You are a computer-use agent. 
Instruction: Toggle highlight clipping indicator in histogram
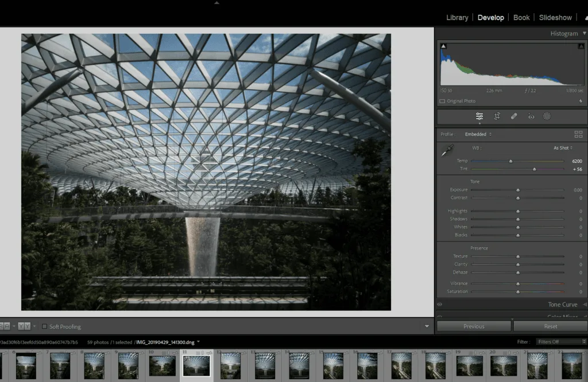tap(581, 46)
